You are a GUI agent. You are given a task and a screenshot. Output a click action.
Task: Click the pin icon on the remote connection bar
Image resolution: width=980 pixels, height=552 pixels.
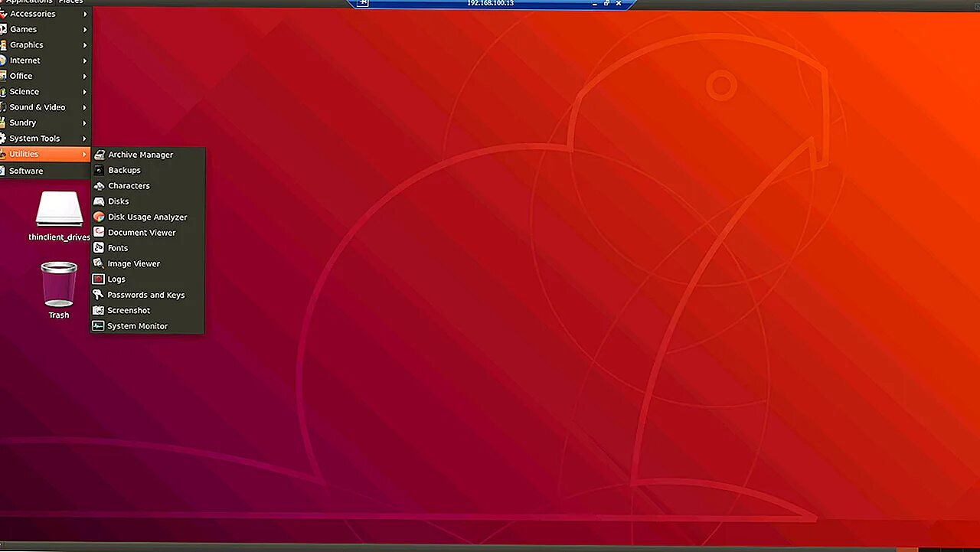pos(364,3)
